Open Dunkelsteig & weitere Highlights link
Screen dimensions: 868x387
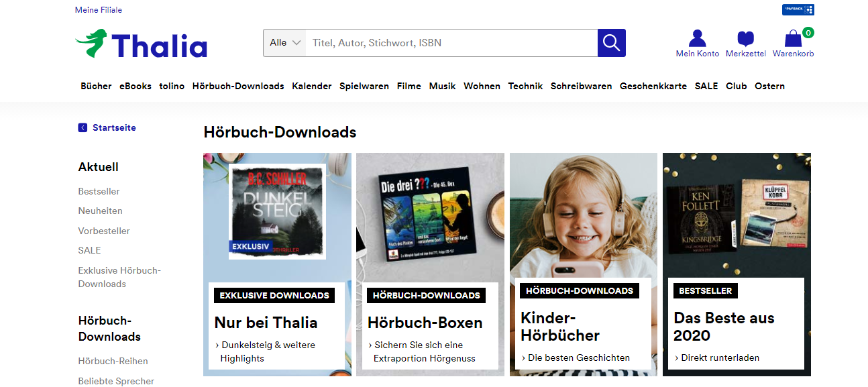point(265,351)
